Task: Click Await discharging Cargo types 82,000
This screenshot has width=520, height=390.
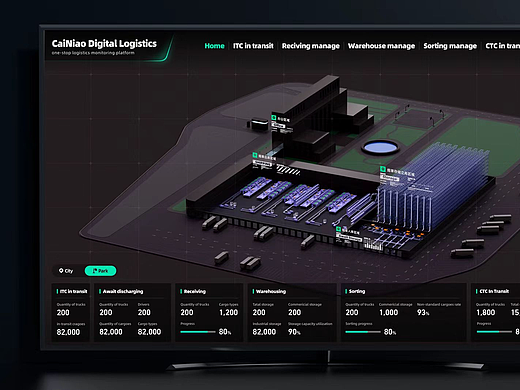Action: [x=149, y=332]
